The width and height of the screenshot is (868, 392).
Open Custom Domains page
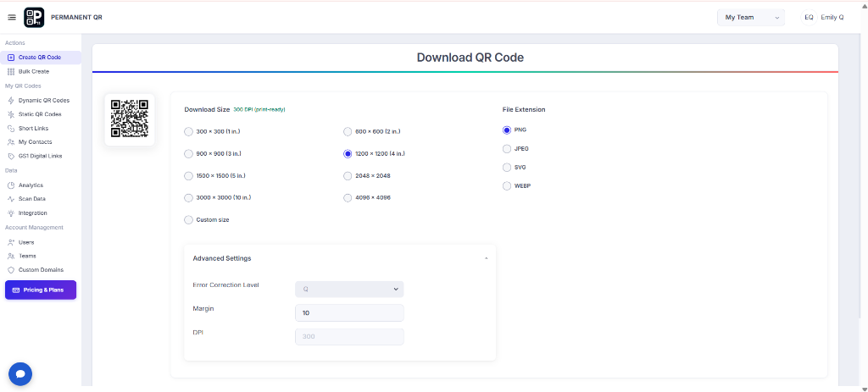41,270
